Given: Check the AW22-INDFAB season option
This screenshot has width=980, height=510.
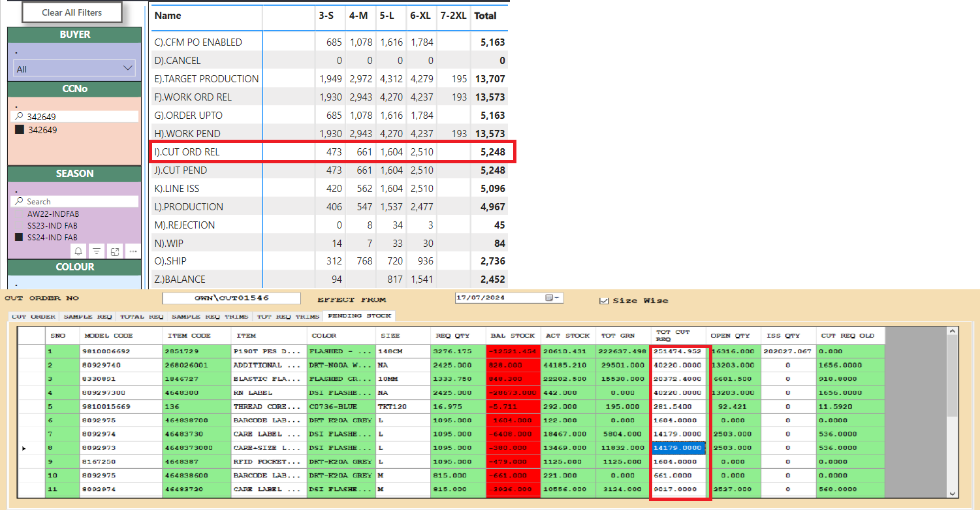Looking at the screenshot, I should 20,214.
